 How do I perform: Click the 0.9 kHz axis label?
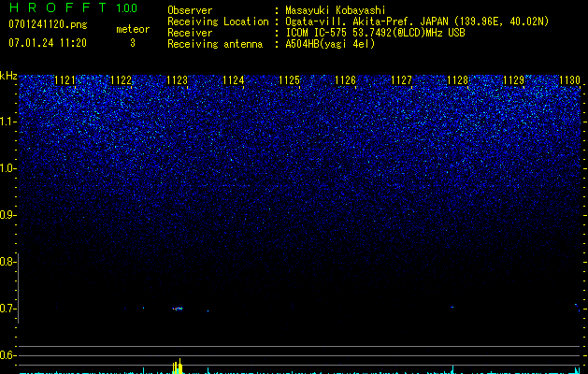click(x=7, y=215)
